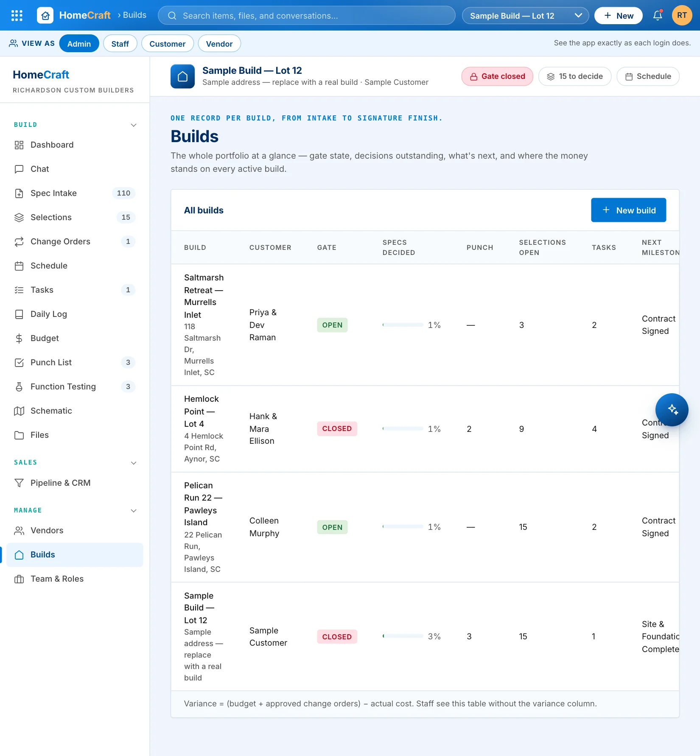700x756 pixels.
Task: Focus the search items, files, conversations field
Action: click(x=306, y=16)
